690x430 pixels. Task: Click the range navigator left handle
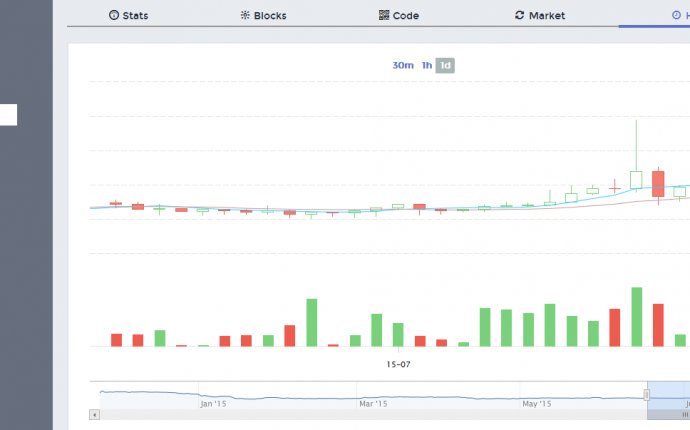point(646,395)
